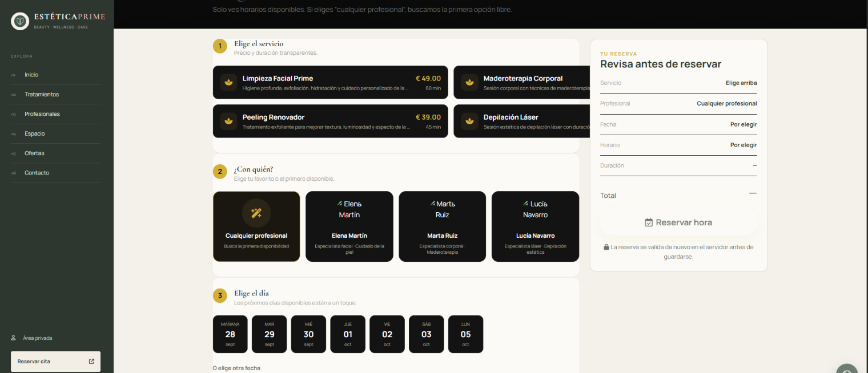Image resolution: width=868 pixels, height=373 pixels.
Task: Click the € 39.00 price text
Action: pos(428,117)
